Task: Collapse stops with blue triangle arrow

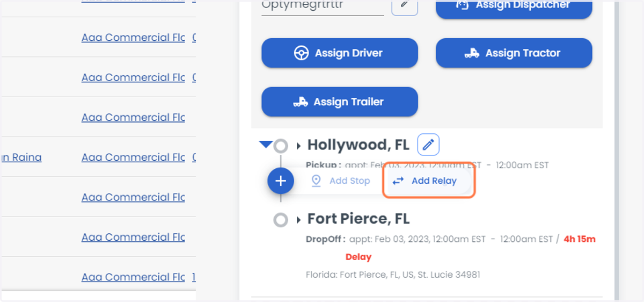Action: click(266, 144)
